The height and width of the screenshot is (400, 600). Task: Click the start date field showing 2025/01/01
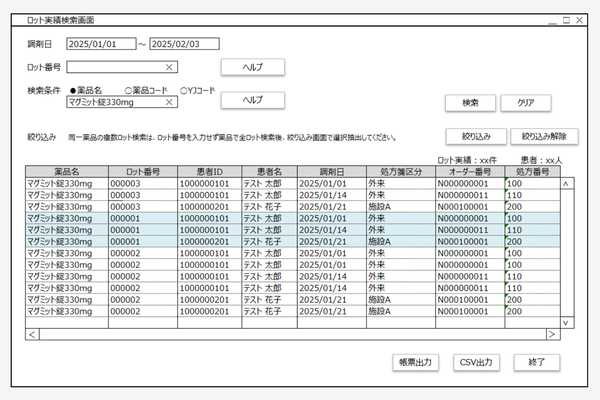(x=99, y=44)
